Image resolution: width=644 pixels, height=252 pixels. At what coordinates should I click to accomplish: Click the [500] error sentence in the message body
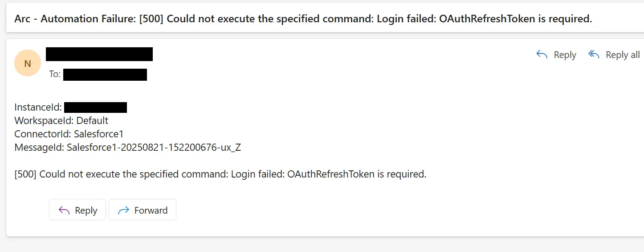pos(220,174)
